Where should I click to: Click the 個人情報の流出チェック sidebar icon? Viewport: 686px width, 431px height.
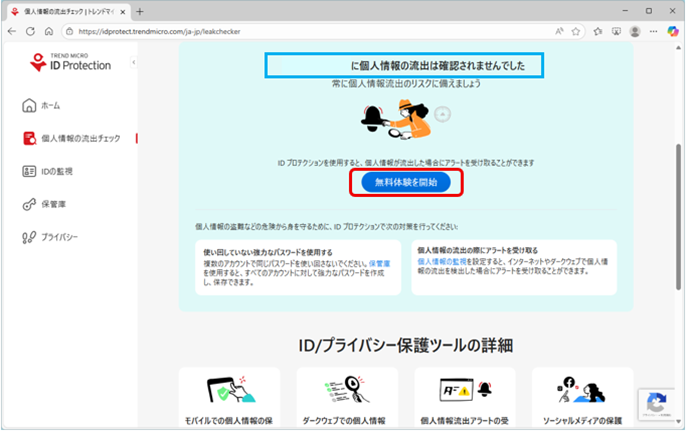pos(29,138)
